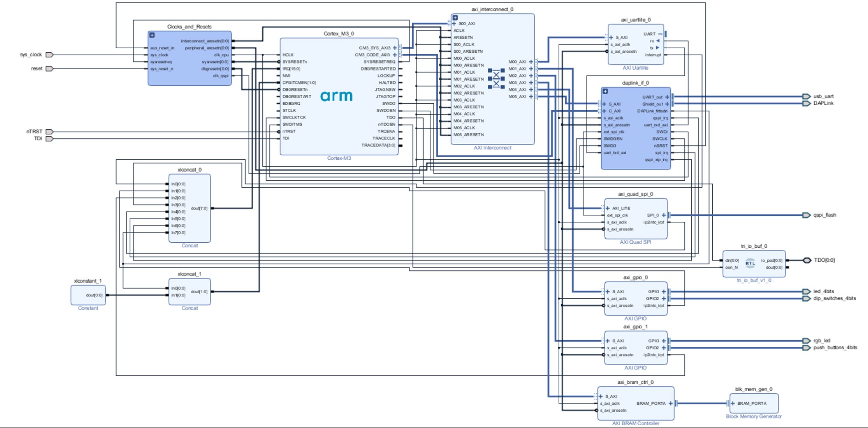Click the arm logo in Cortex_M3_0 block
The image size is (868, 428).
pyautogui.click(x=336, y=96)
